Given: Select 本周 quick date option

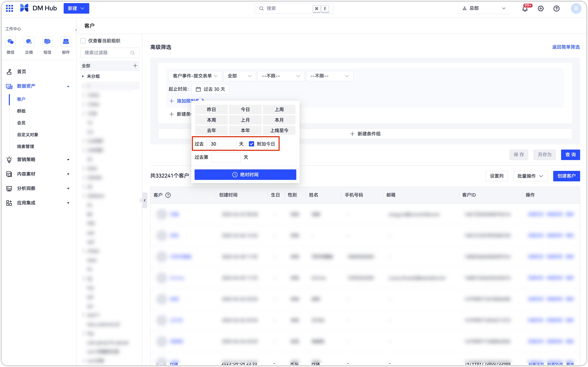Looking at the screenshot, I should pos(211,120).
